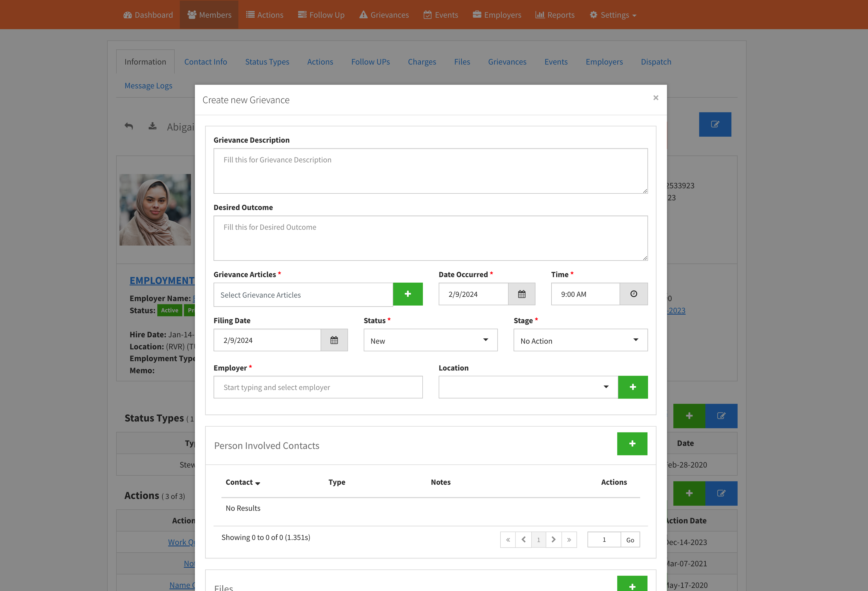Switch to the Information tab

(x=145, y=62)
